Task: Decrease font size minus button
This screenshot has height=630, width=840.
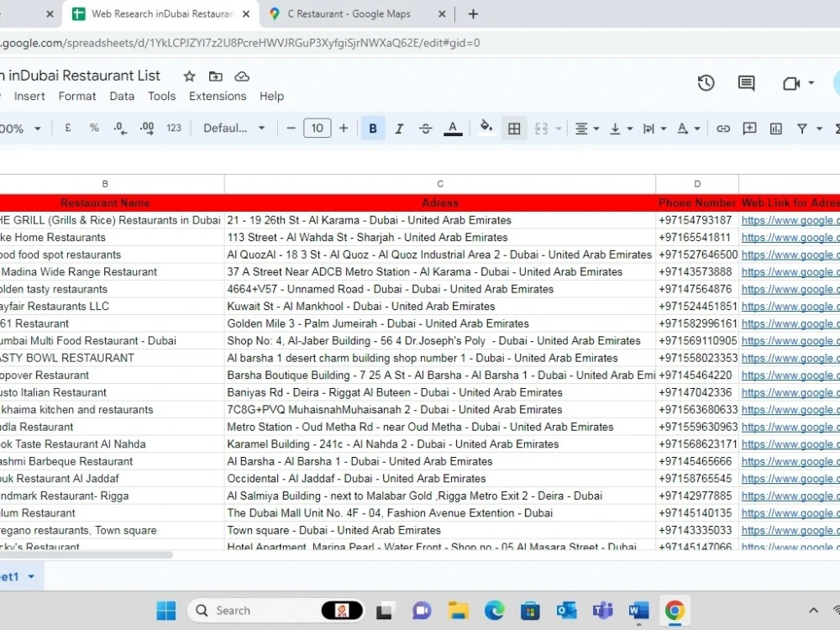Action: (x=291, y=128)
